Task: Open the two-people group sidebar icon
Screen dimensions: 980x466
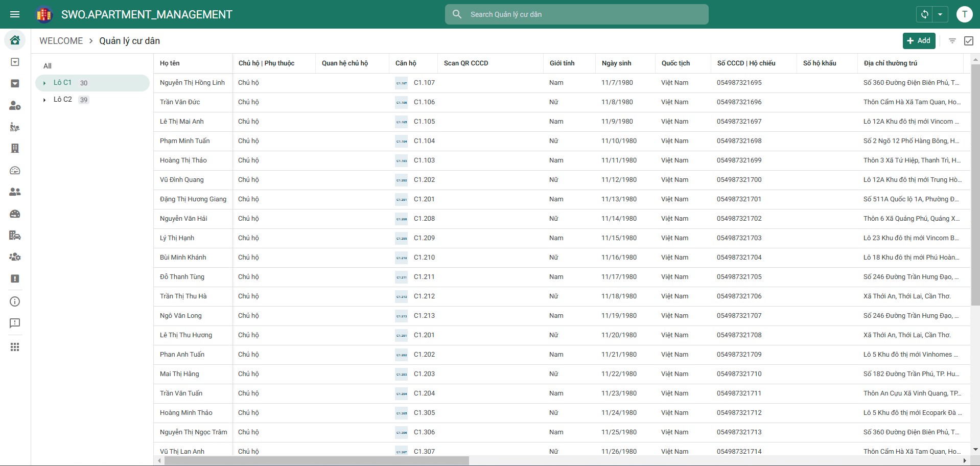Action: click(x=15, y=192)
